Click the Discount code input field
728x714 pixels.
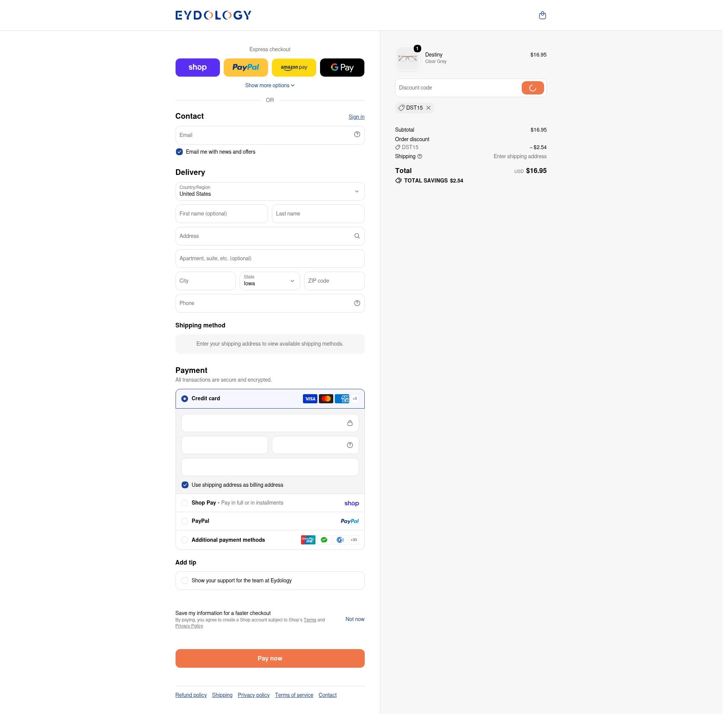[458, 88]
